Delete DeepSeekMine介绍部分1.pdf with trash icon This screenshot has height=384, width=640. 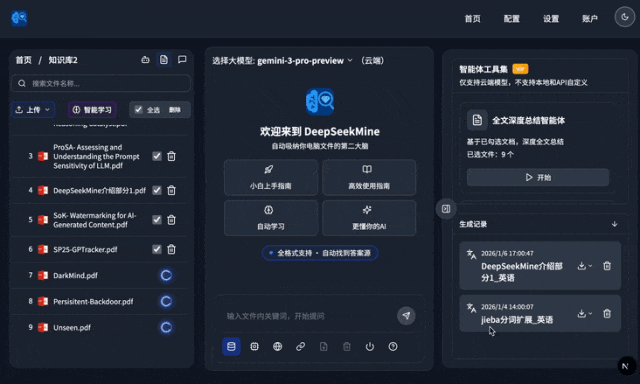pyautogui.click(x=171, y=190)
